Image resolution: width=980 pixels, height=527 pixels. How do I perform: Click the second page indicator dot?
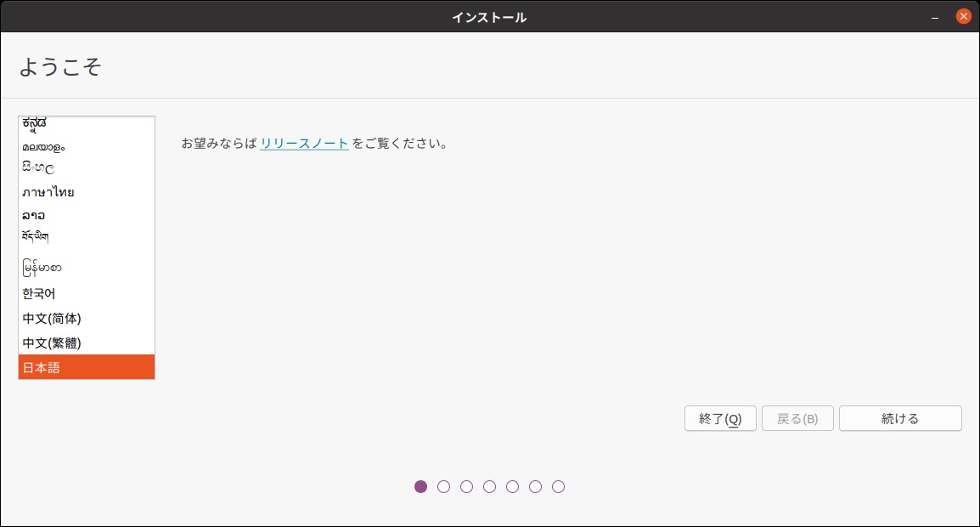tap(444, 486)
